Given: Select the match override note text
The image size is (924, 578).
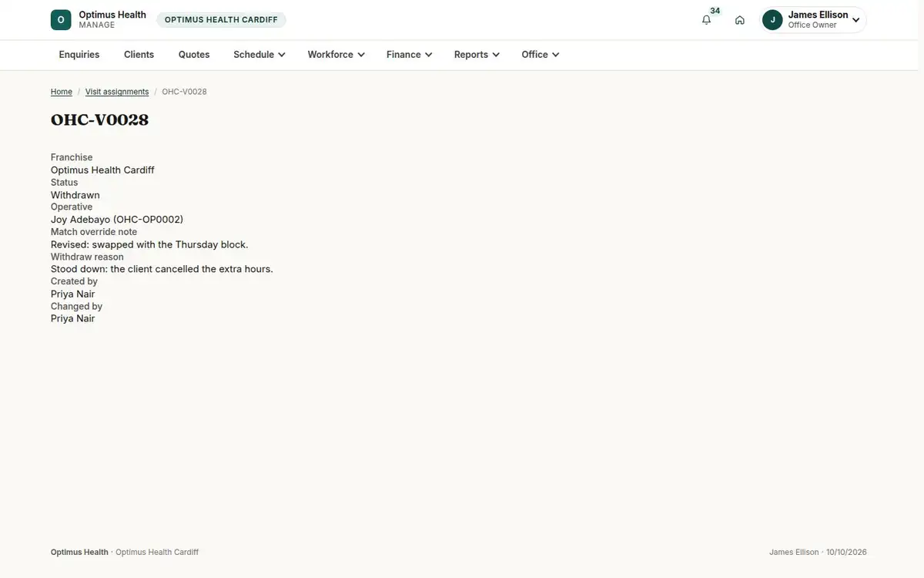Looking at the screenshot, I should coord(149,244).
